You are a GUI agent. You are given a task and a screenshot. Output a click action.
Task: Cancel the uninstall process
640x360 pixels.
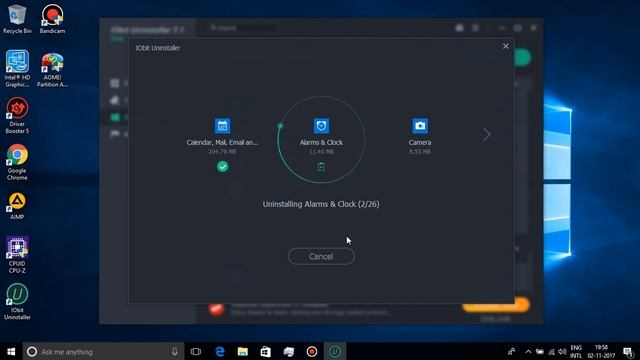321,256
